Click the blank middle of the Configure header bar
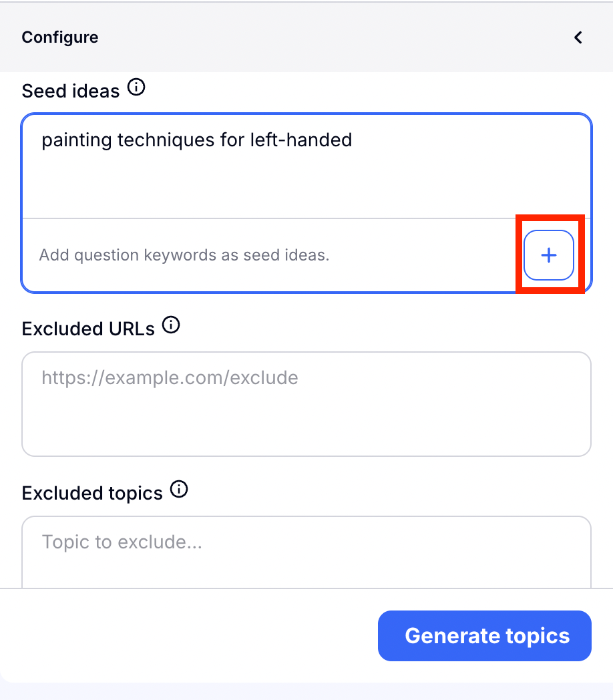The width and height of the screenshot is (613, 700). click(321, 37)
